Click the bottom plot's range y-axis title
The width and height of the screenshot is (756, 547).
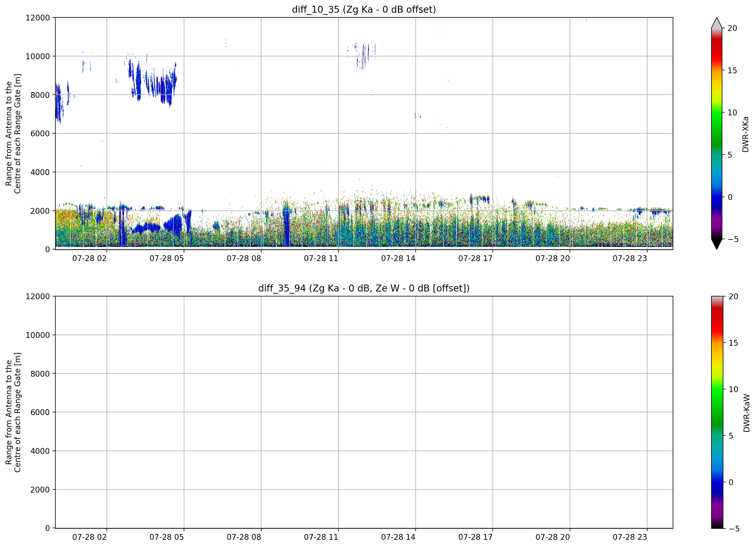pos(13,412)
